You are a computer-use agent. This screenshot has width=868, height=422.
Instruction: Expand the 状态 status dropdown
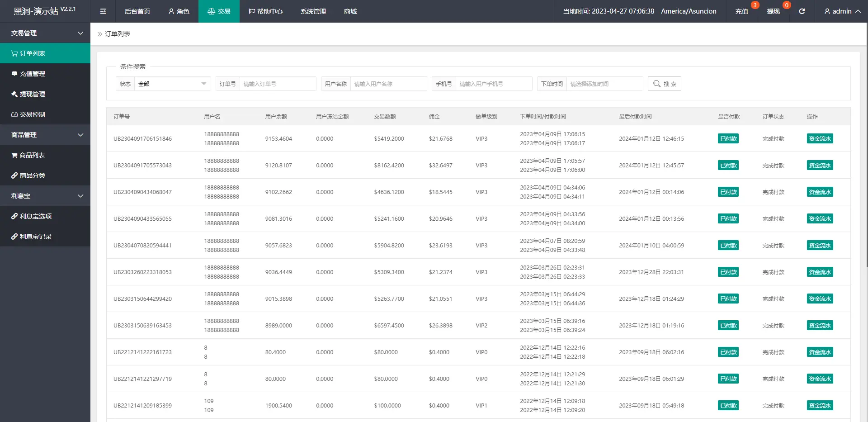(x=172, y=84)
